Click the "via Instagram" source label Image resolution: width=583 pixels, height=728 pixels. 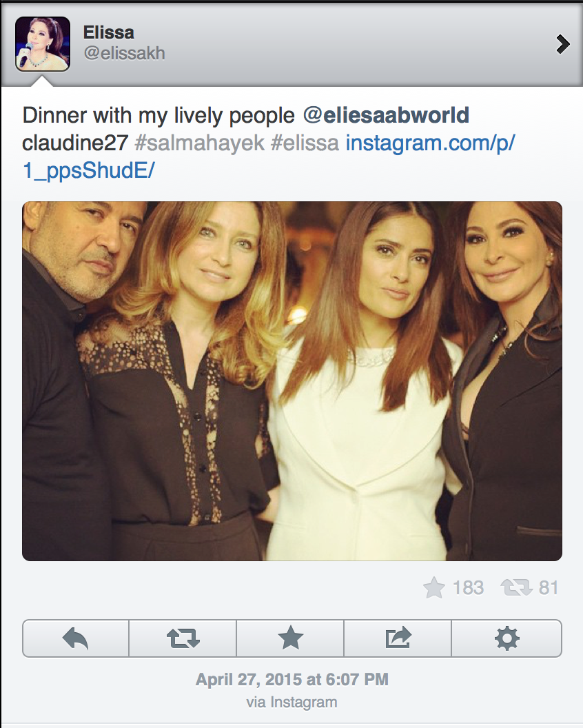292,702
